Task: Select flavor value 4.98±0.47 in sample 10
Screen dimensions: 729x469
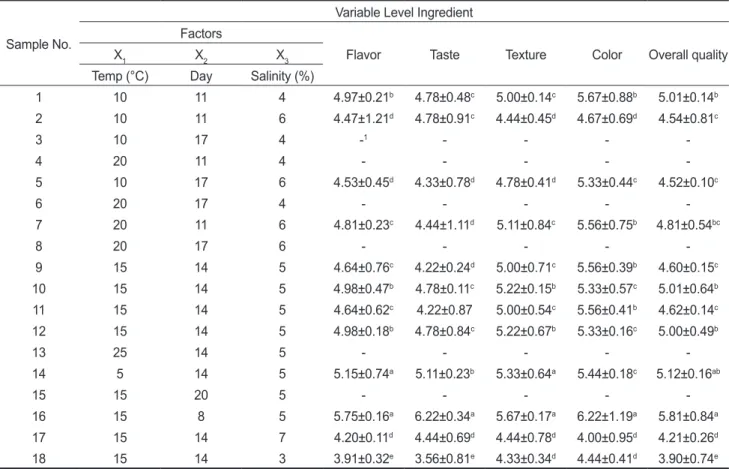Action: (363, 289)
